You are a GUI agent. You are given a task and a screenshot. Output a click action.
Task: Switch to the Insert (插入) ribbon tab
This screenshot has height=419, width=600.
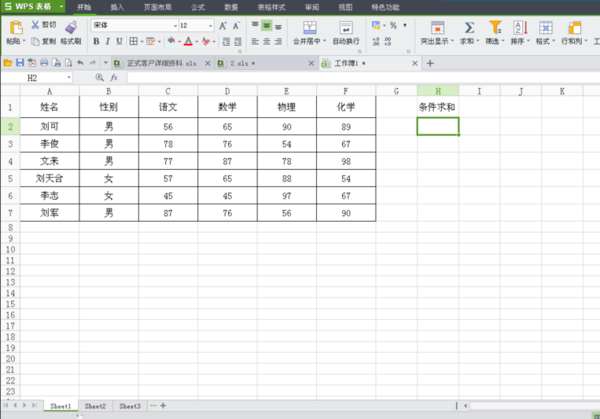[x=117, y=7]
